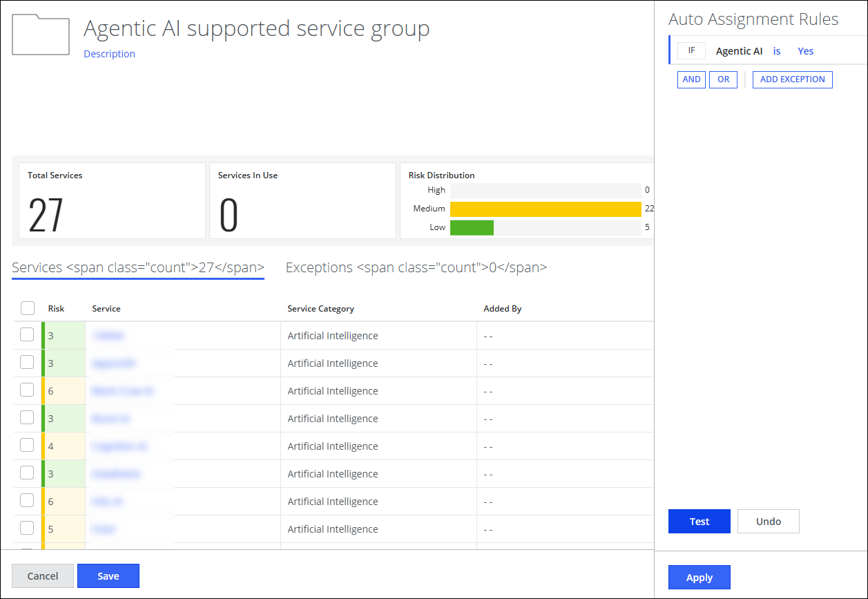Add an OR condition to rule

click(723, 79)
